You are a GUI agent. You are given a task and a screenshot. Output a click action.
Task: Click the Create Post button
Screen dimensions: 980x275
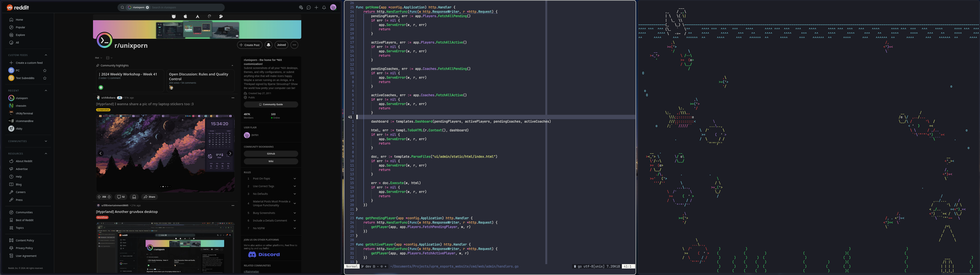coord(250,45)
